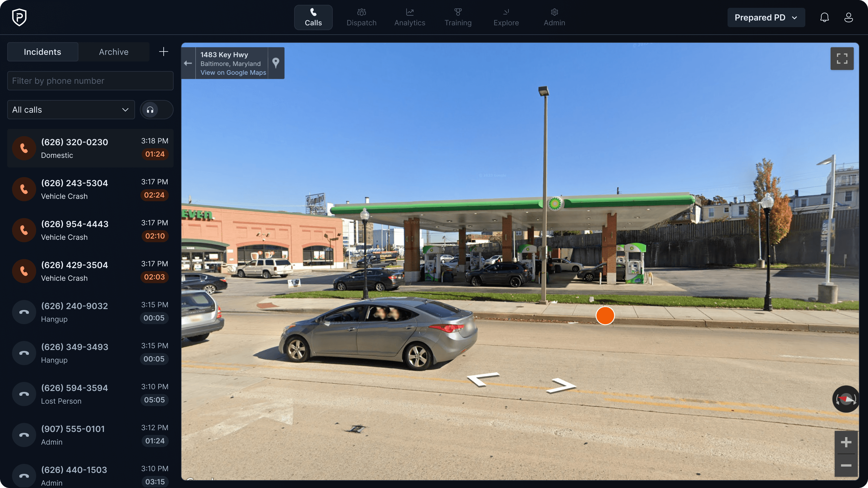Enter fullscreen street view mode

pos(842,59)
